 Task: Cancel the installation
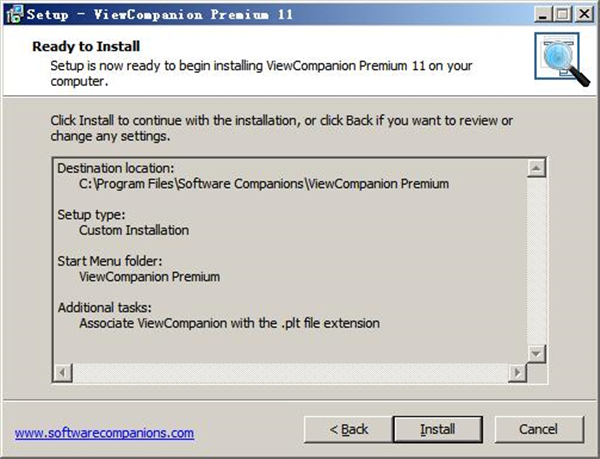point(538,429)
